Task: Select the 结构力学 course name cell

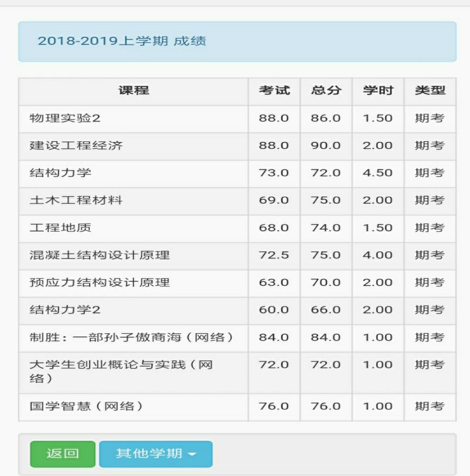Action: coord(60,173)
